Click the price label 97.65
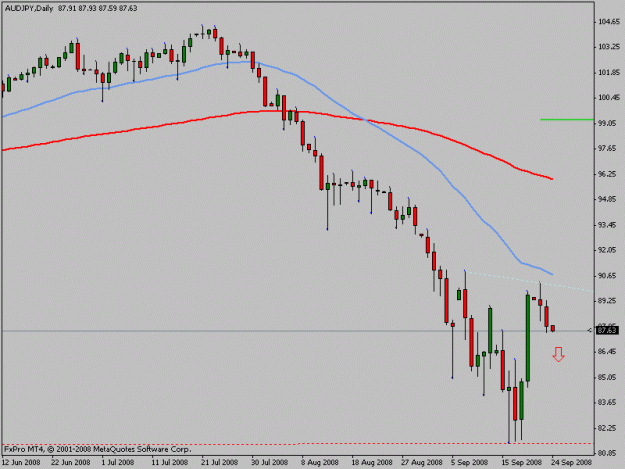Image resolution: width=625 pixels, height=469 pixels. 609,149
